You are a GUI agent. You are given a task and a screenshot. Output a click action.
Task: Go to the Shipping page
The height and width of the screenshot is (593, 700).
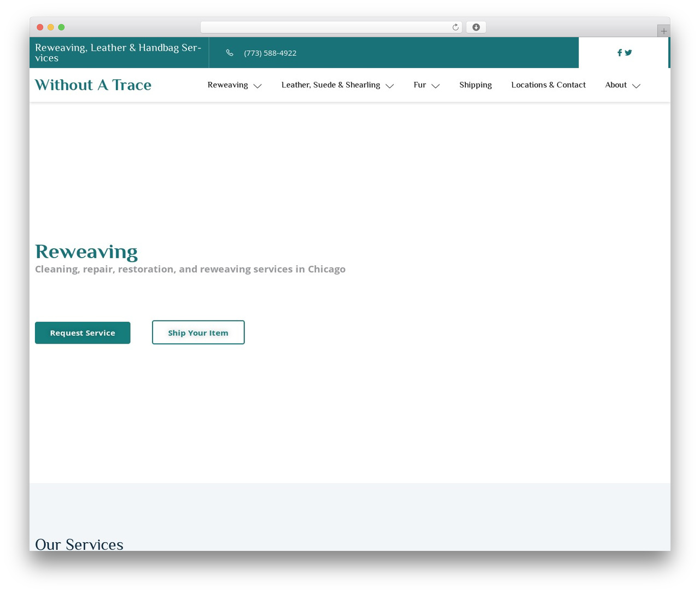point(475,85)
